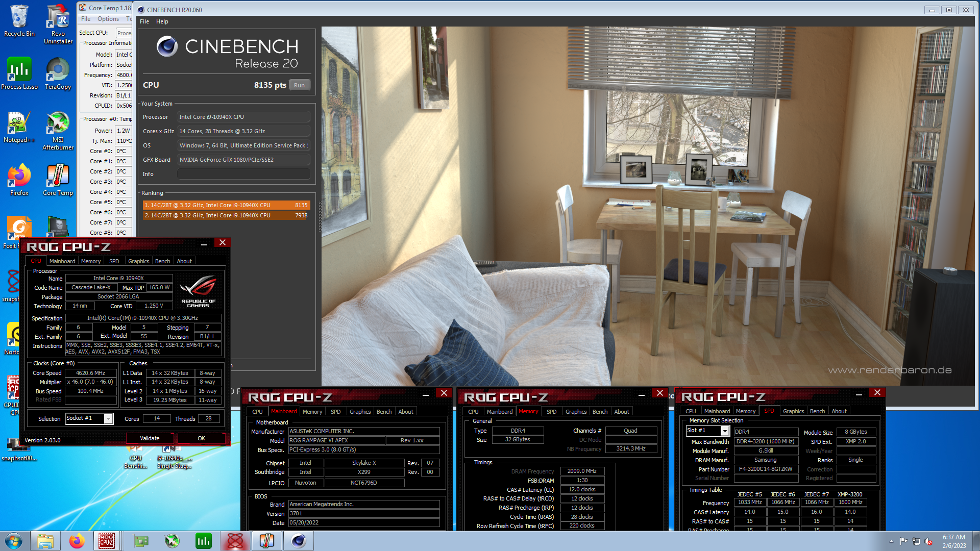Switch to CPU tab in the SPD window
Screen dimensions: 980x551
(691, 411)
